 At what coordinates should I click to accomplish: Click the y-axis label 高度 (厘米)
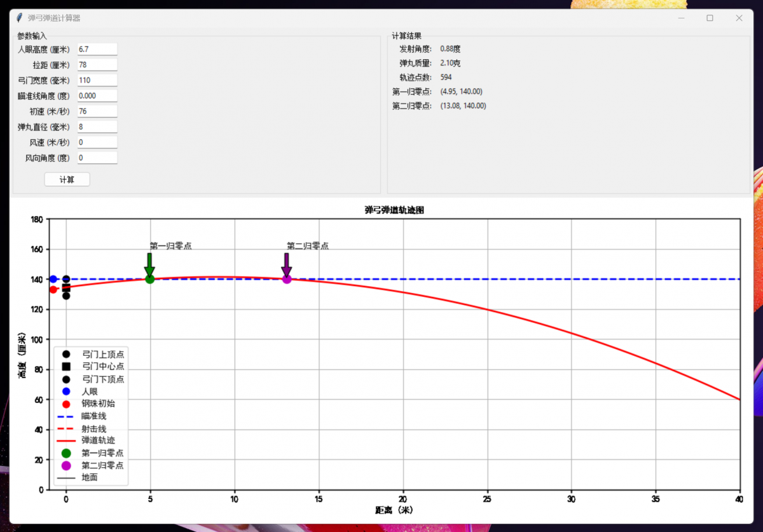click(x=23, y=355)
